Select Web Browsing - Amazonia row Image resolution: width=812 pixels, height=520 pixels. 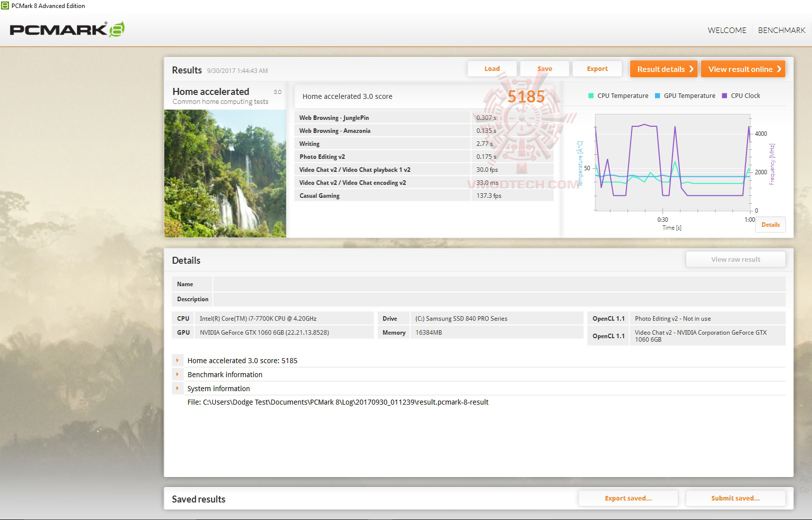tap(424, 131)
